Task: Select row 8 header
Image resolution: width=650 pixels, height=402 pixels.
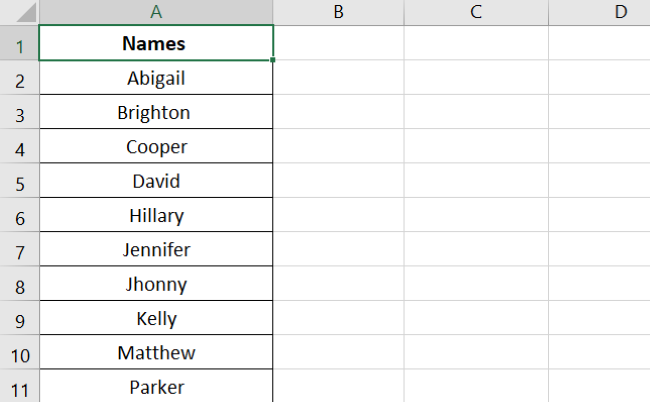Action: pos(19,285)
